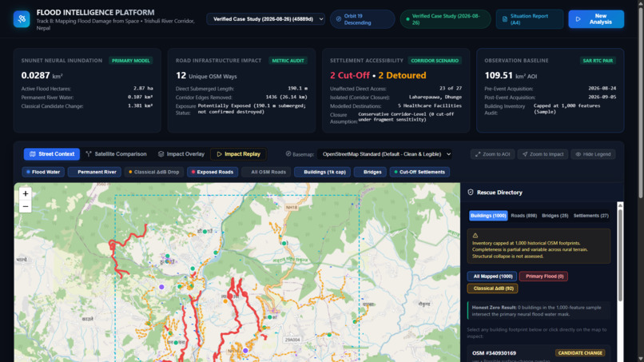Open the Situation Report (A4)

(530, 19)
